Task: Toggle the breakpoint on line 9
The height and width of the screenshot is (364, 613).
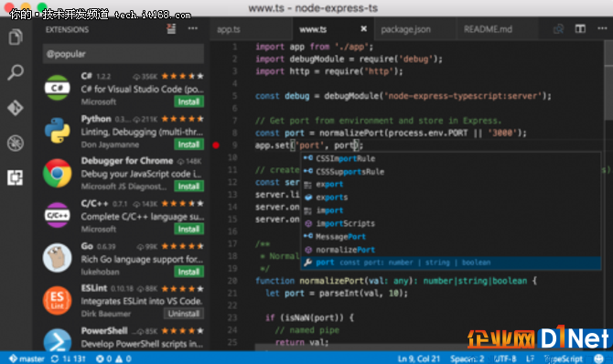Action: click(216, 145)
